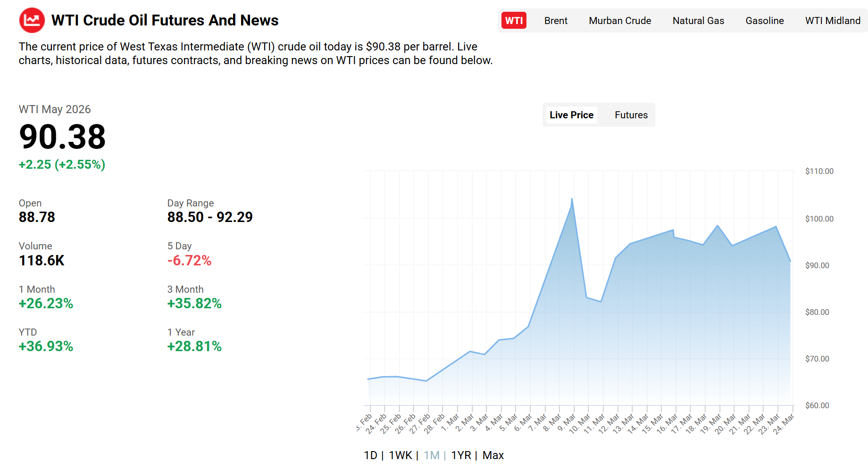Click the 1. Mar date axis label
Viewport: 868px width, 469px height.
coord(450,422)
